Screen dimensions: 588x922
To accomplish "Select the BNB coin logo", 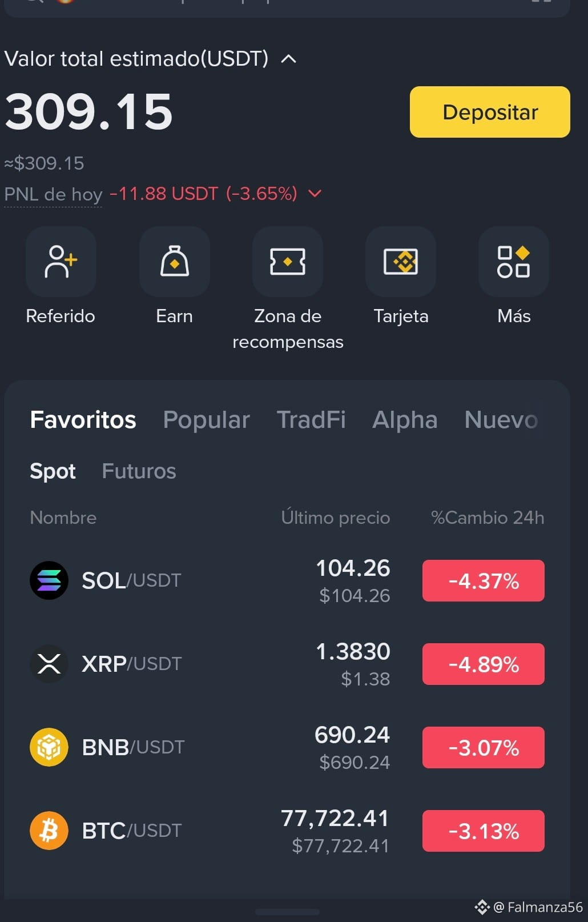I will click(49, 747).
